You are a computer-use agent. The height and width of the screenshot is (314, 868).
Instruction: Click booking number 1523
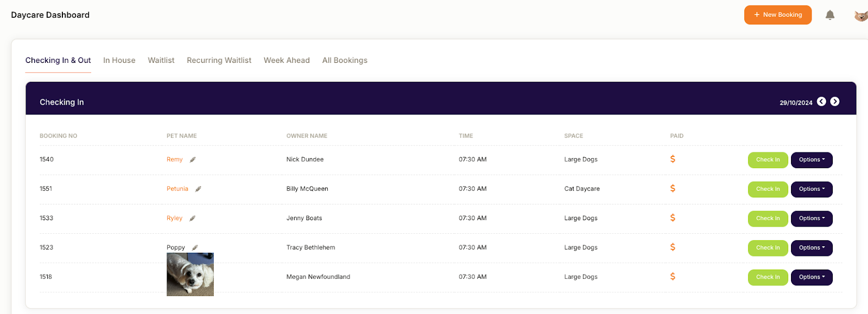click(x=47, y=247)
